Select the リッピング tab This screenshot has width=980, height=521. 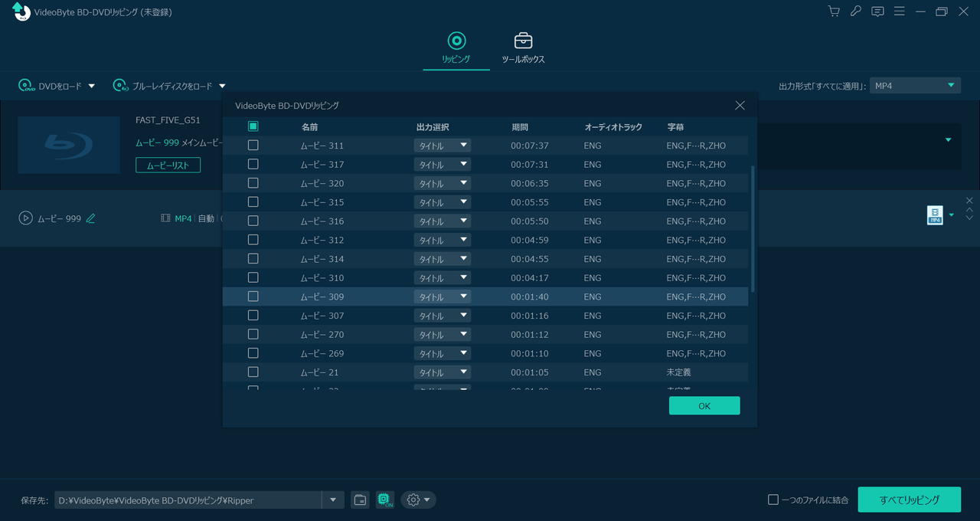pyautogui.click(x=456, y=49)
